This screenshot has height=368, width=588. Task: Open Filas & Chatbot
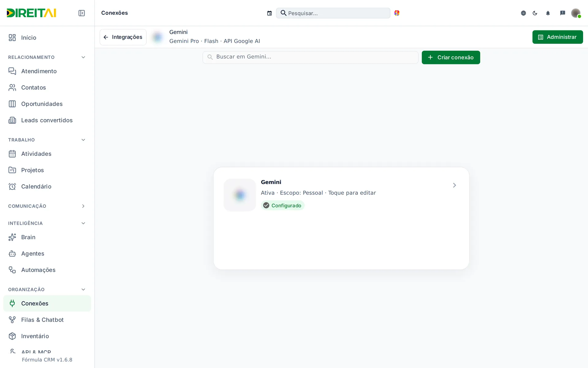click(x=47, y=320)
